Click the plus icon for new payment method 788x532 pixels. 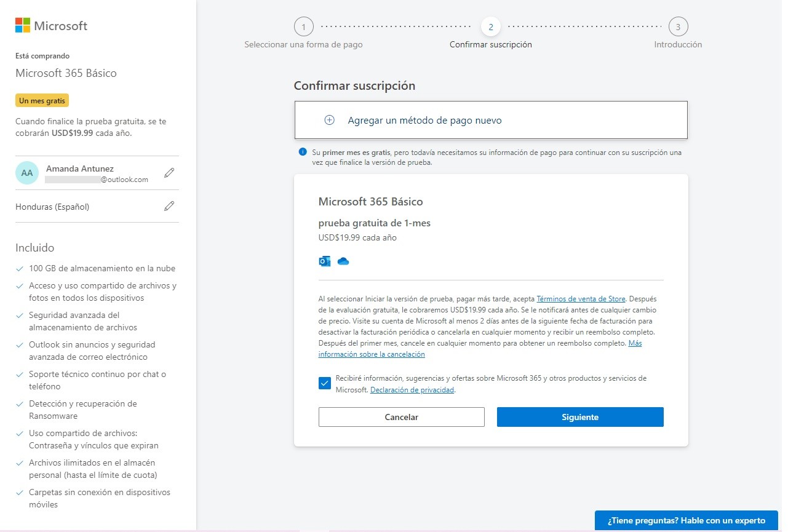[x=329, y=120]
